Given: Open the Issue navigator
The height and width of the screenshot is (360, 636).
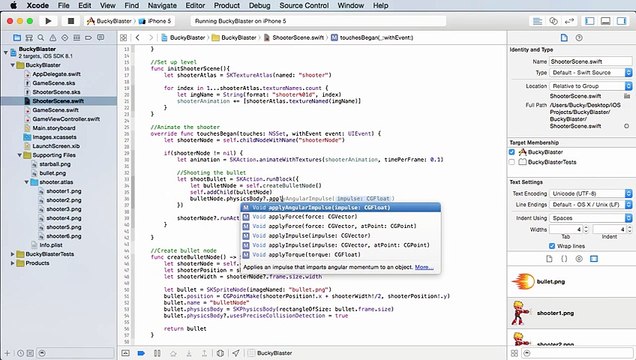Looking at the screenshot, I should (53, 38).
